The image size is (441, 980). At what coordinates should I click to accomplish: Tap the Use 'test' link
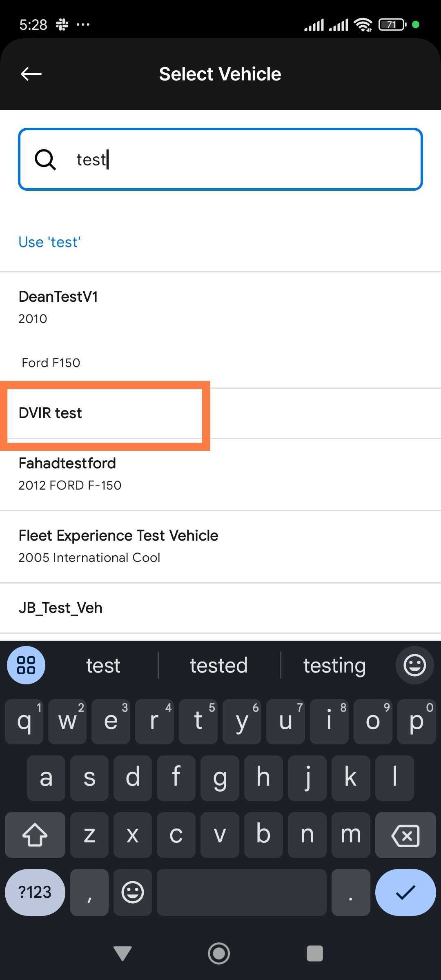[x=49, y=242]
